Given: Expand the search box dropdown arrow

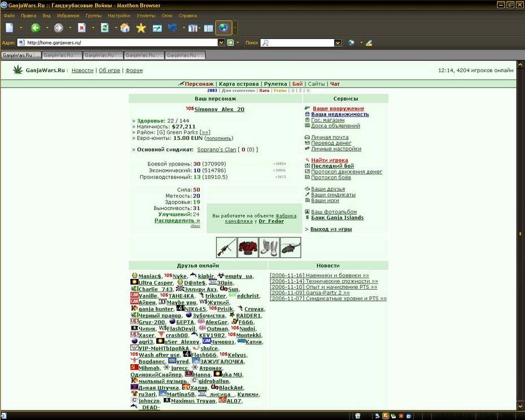Looking at the screenshot, I should click(x=338, y=42).
